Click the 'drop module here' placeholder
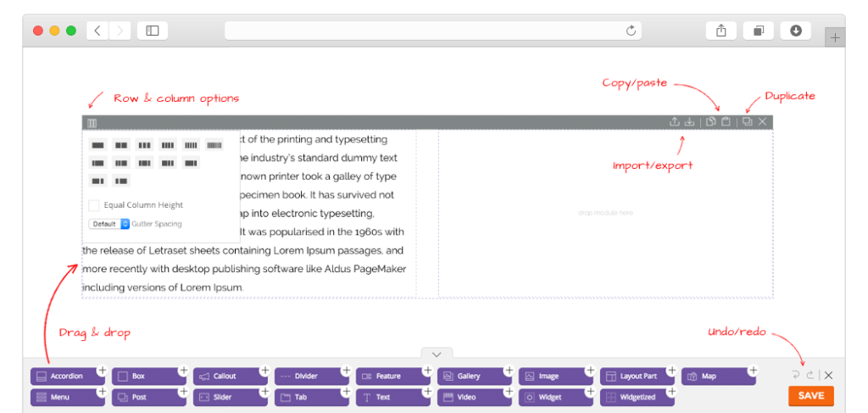This screenshot has width=868, height=413. 605,213
